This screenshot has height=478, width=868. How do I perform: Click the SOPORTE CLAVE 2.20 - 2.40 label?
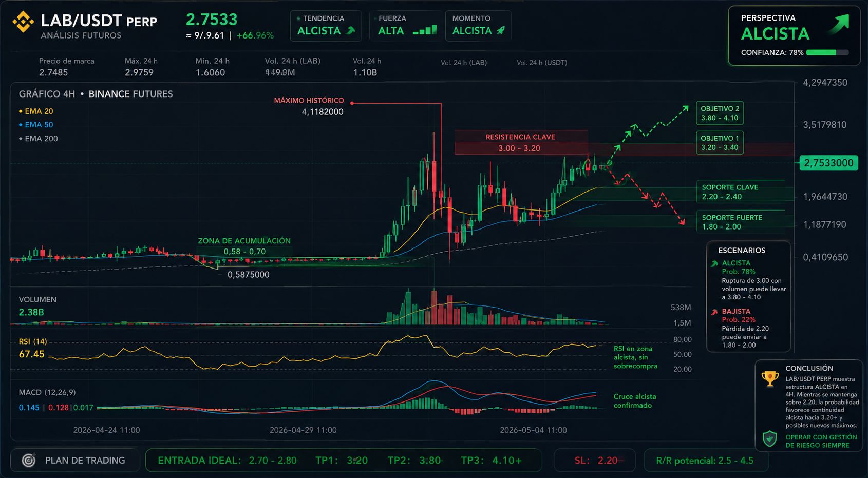pyautogui.click(x=730, y=192)
